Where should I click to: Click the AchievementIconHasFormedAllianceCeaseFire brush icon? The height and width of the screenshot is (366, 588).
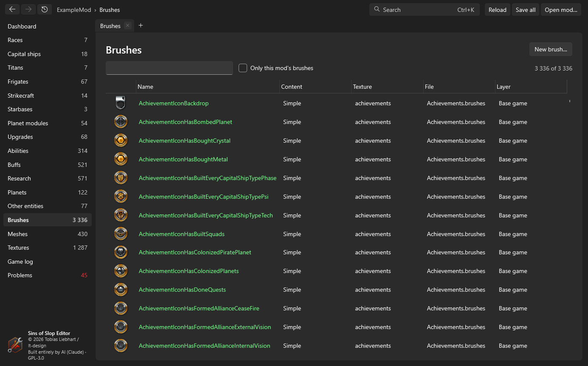(x=121, y=308)
